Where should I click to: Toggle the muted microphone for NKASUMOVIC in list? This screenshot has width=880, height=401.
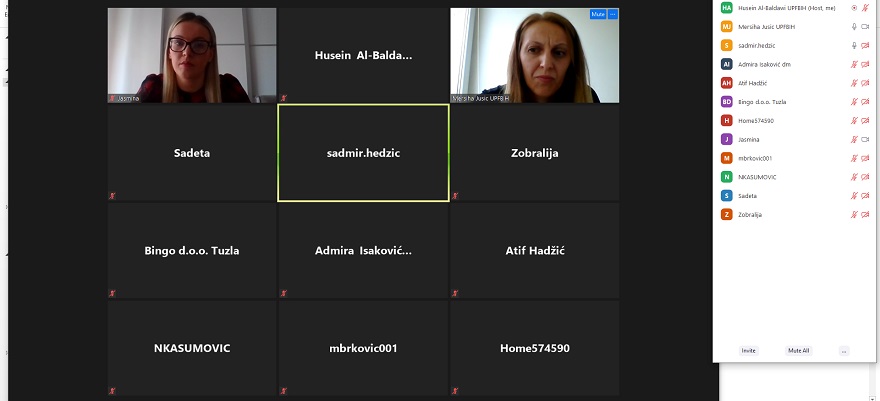(x=854, y=177)
